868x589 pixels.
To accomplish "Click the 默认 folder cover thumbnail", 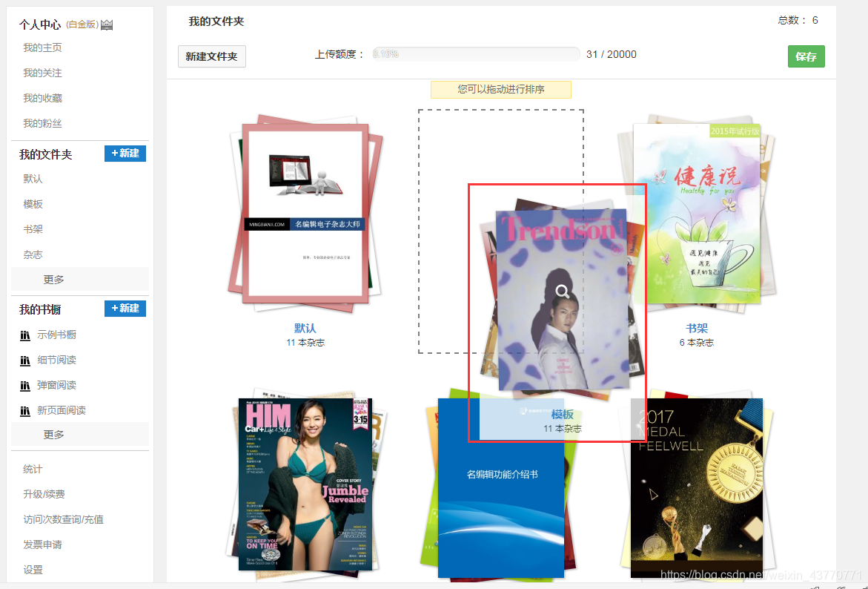I will tap(305, 214).
